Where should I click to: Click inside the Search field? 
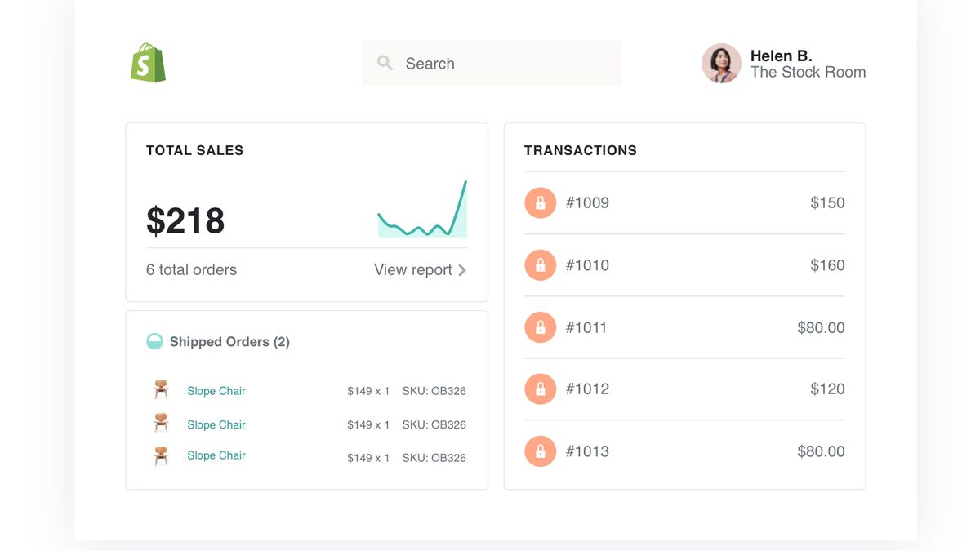tap(490, 63)
